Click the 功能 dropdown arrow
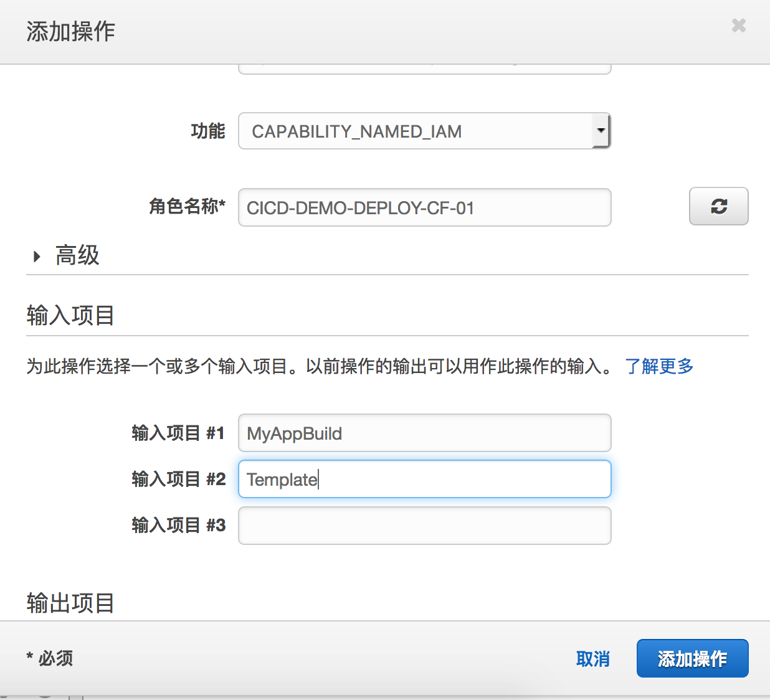Screen dimensions: 770x700 tap(601, 131)
